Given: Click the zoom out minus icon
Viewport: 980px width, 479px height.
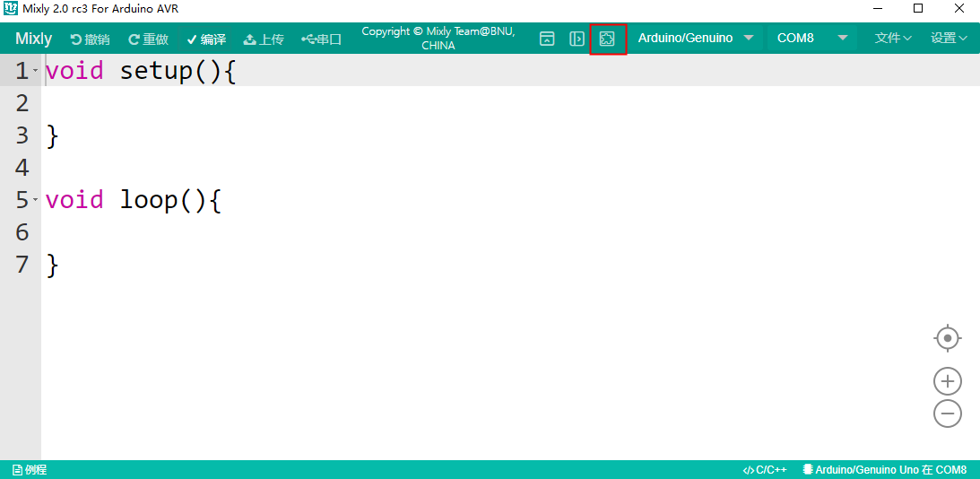Looking at the screenshot, I should 948,414.
